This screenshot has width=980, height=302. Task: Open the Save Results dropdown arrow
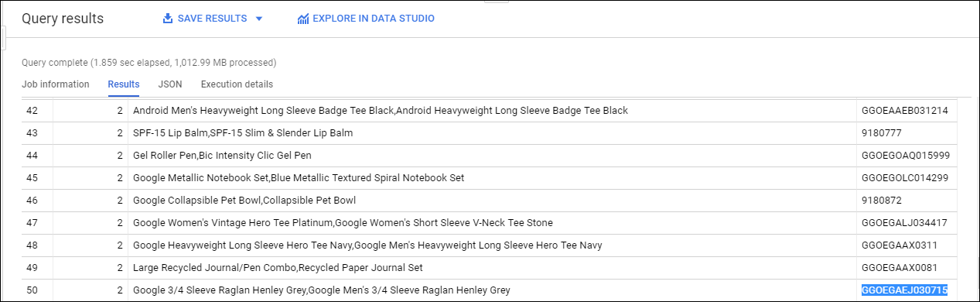(x=258, y=19)
